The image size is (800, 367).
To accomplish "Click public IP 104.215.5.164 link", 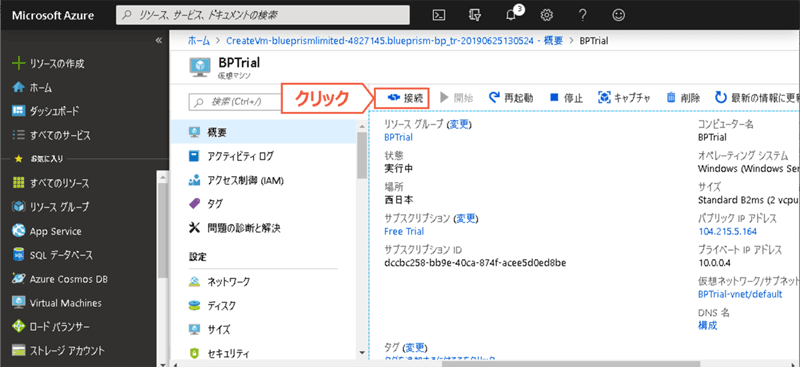I will (x=728, y=232).
